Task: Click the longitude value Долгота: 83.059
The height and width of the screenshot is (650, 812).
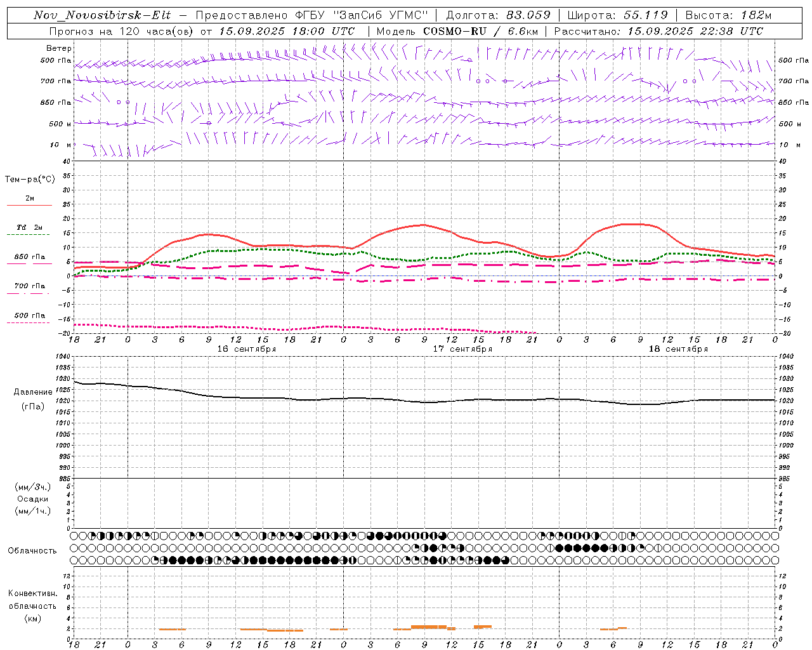Action: click(498, 15)
